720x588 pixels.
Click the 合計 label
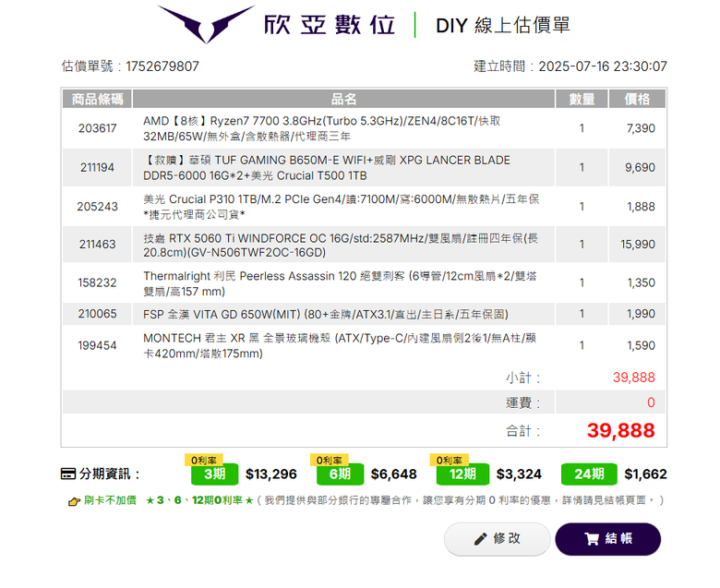pos(523,431)
